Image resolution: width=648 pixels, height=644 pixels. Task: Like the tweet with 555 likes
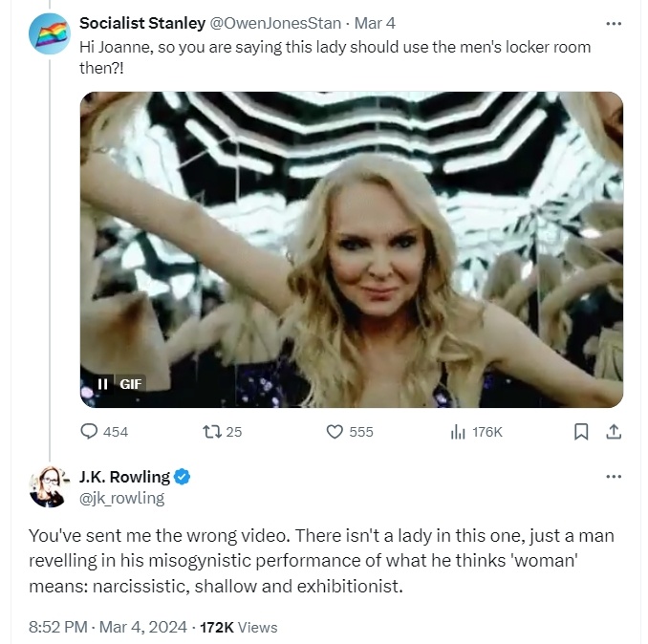click(x=335, y=432)
